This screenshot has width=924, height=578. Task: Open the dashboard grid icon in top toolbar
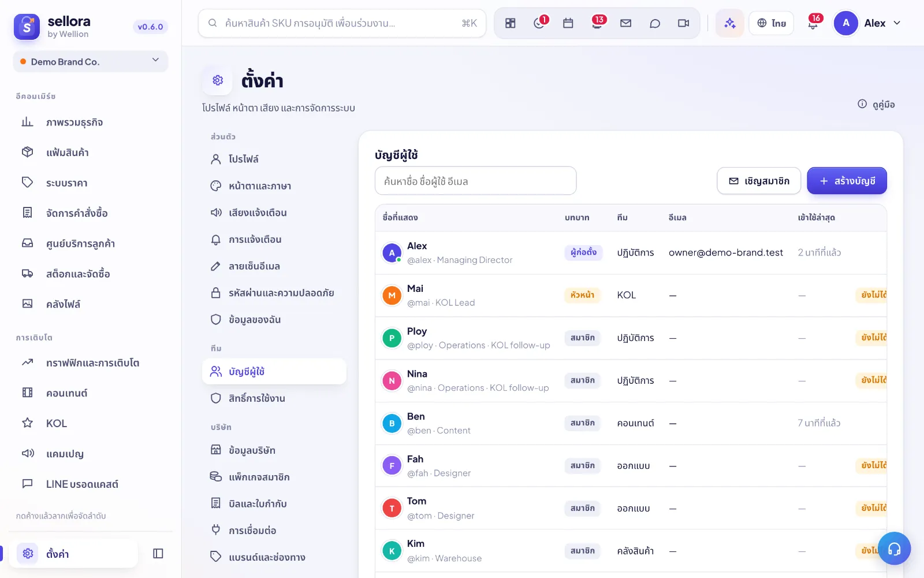tap(511, 23)
